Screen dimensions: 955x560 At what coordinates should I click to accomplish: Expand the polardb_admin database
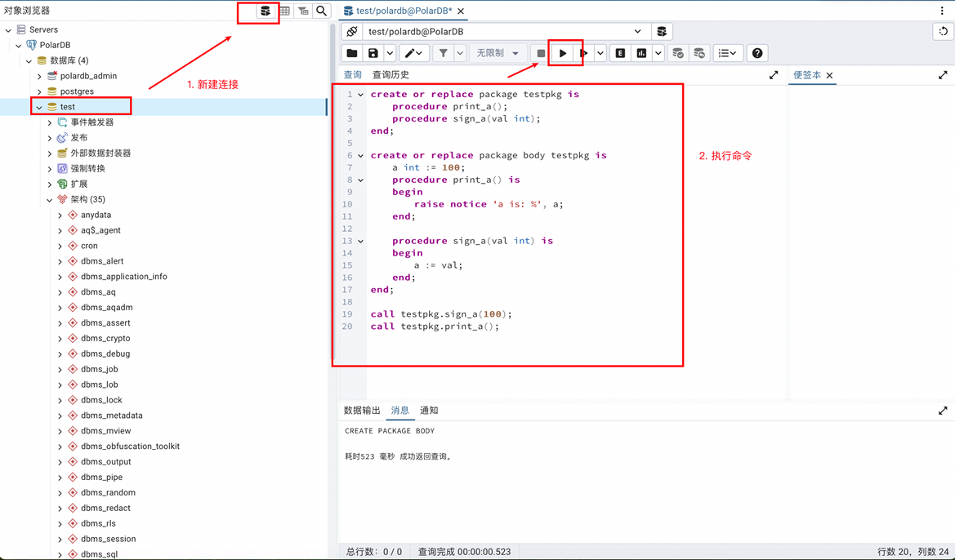coord(39,76)
